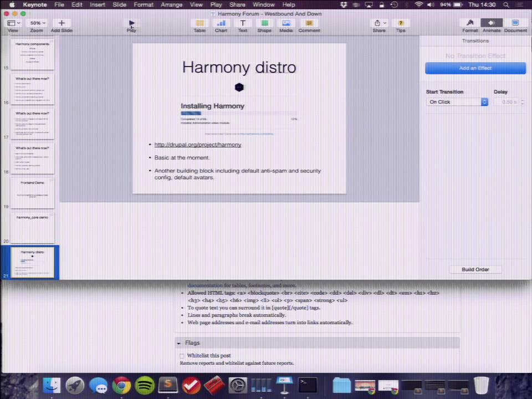Open Notification Center menu bar icon
The height and width of the screenshot is (399, 532).
[x=519, y=5]
